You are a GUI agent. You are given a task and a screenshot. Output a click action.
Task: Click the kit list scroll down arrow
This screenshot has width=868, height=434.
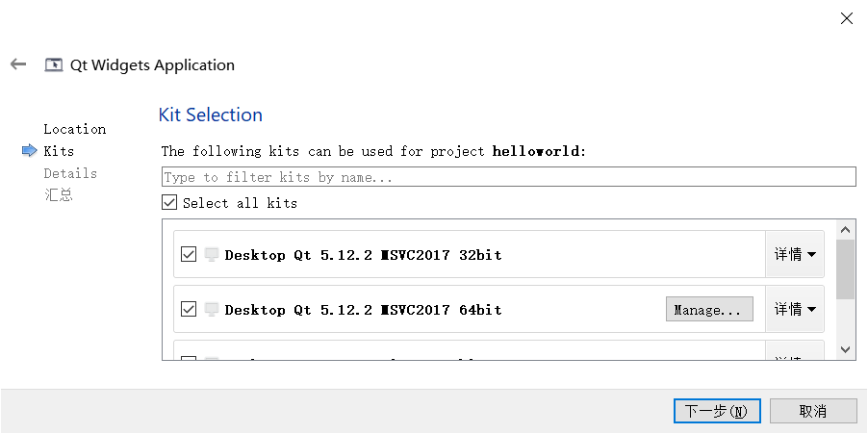[845, 349]
